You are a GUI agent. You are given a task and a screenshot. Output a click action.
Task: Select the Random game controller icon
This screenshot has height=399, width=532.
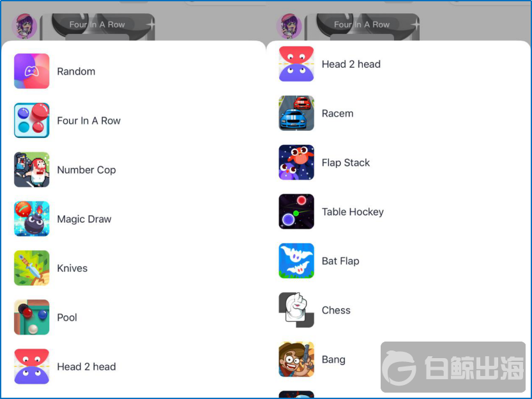tap(31, 72)
